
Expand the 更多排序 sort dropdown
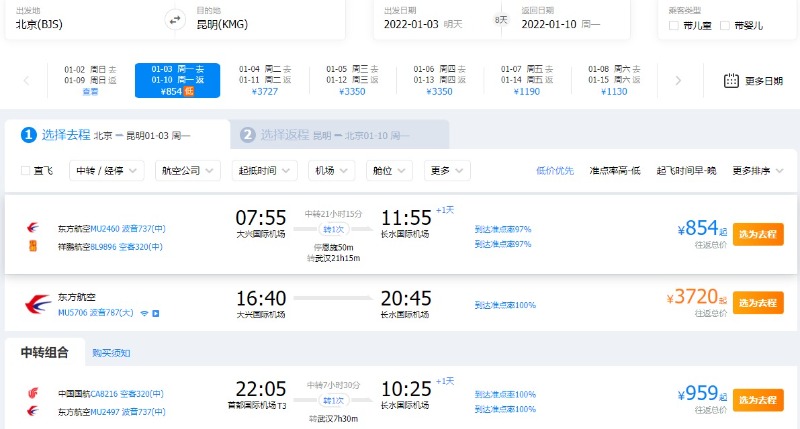coord(758,171)
